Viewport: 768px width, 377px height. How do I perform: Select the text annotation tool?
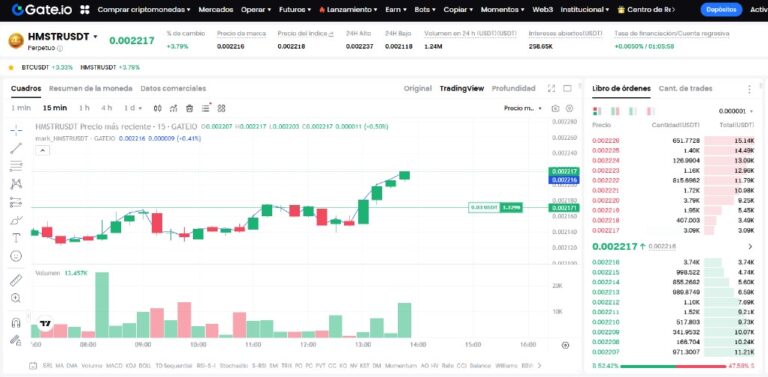pos(16,238)
